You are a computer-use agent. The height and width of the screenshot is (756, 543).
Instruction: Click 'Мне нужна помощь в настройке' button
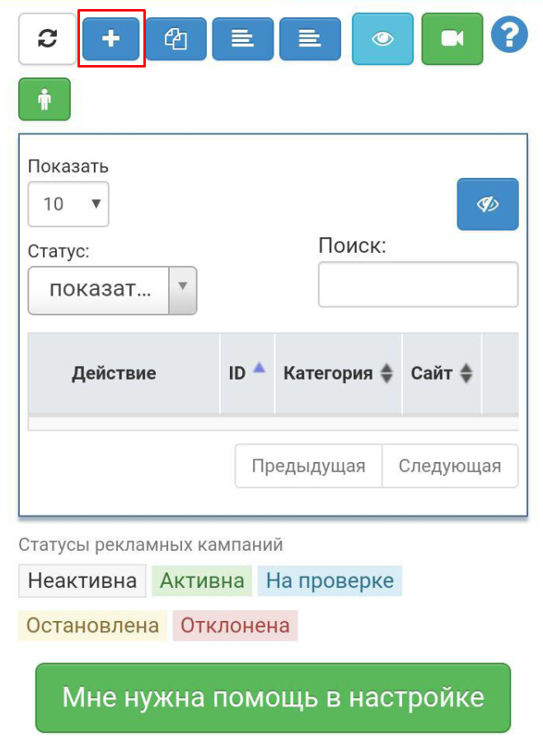[x=273, y=698]
